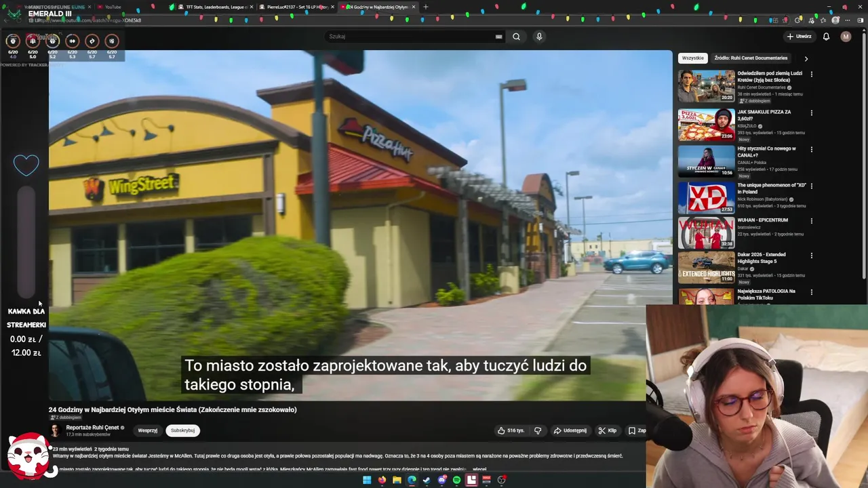The width and height of the screenshot is (868, 488).
Task: Click the Utwórz create button
Action: pos(799,37)
